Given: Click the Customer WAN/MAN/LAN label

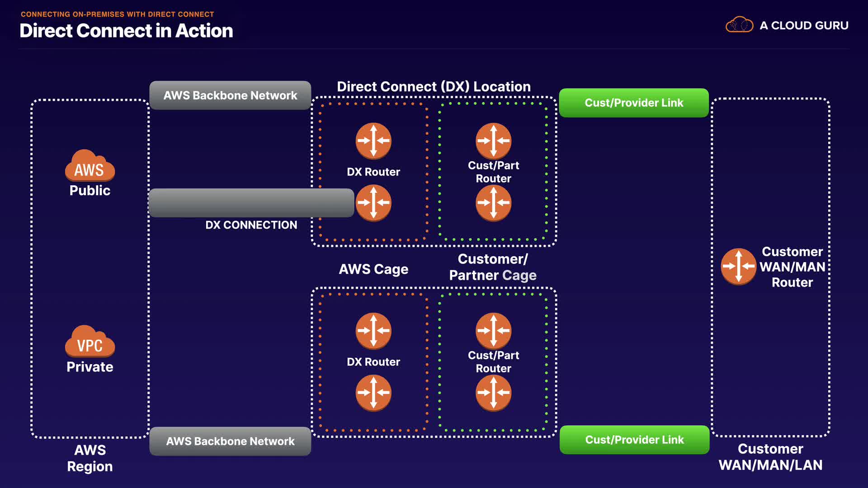Looking at the screenshot, I should [770, 457].
